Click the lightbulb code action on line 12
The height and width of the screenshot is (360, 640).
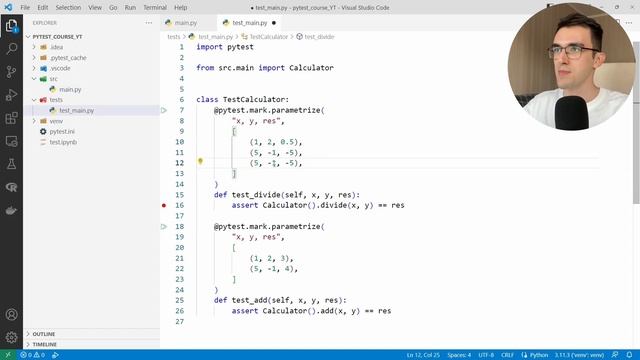tap(200, 161)
